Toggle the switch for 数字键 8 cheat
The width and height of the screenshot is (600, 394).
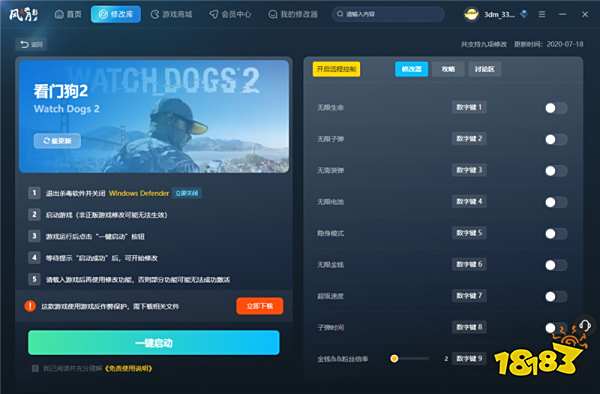pos(556,328)
